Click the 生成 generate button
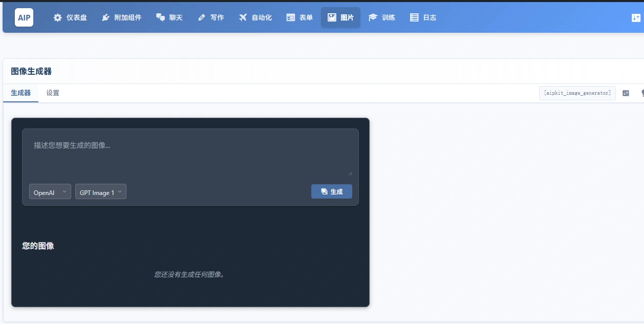The width and height of the screenshot is (644, 324). coord(331,191)
